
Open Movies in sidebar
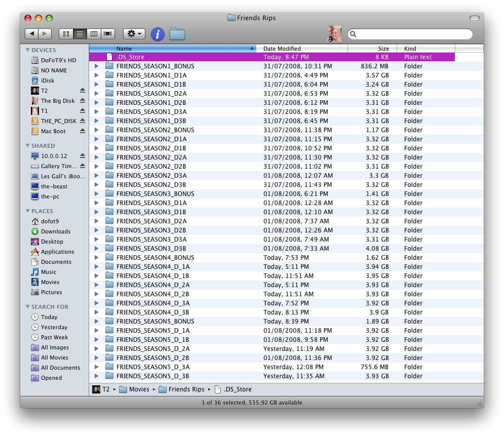pyautogui.click(x=45, y=282)
